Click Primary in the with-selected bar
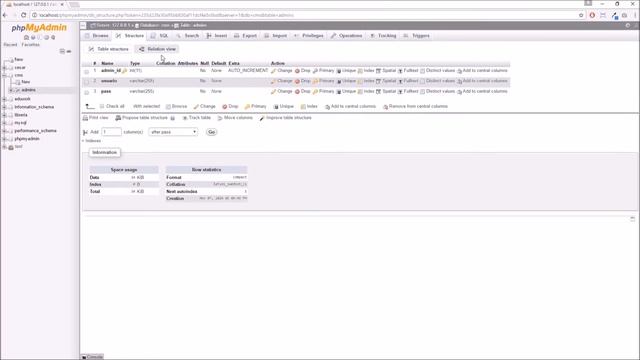This screenshot has height=360, width=640. [x=255, y=107]
